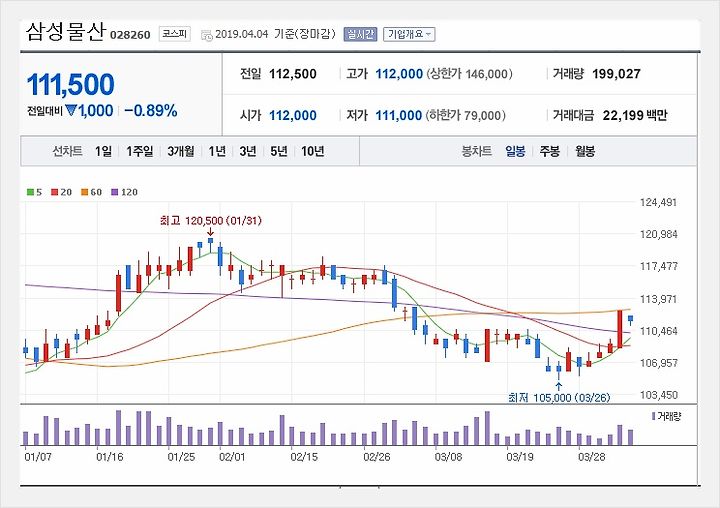
Task: Click the 124,491 price axis label
Action: click(658, 203)
